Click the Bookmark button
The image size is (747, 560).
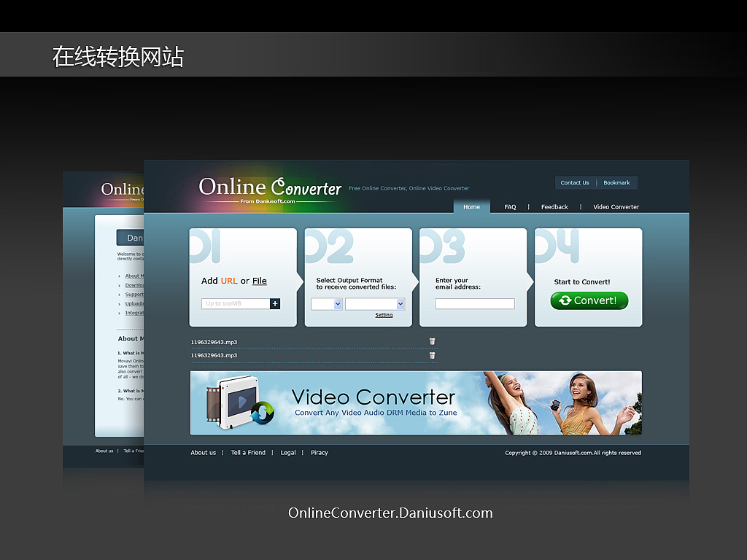616,182
